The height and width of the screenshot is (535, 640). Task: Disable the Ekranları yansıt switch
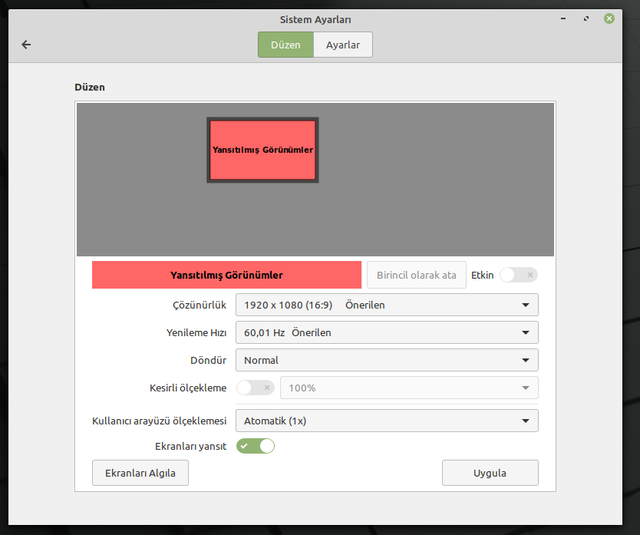point(256,446)
